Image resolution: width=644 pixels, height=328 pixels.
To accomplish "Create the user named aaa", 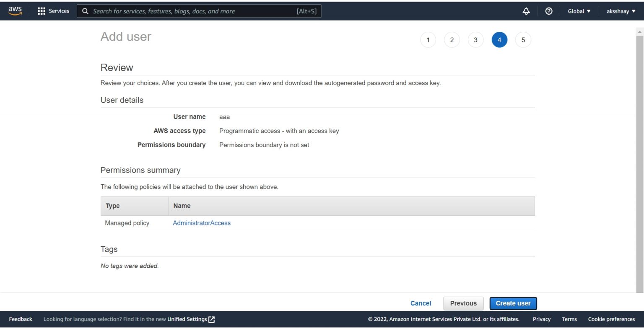I will pyautogui.click(x=513, y=303).
